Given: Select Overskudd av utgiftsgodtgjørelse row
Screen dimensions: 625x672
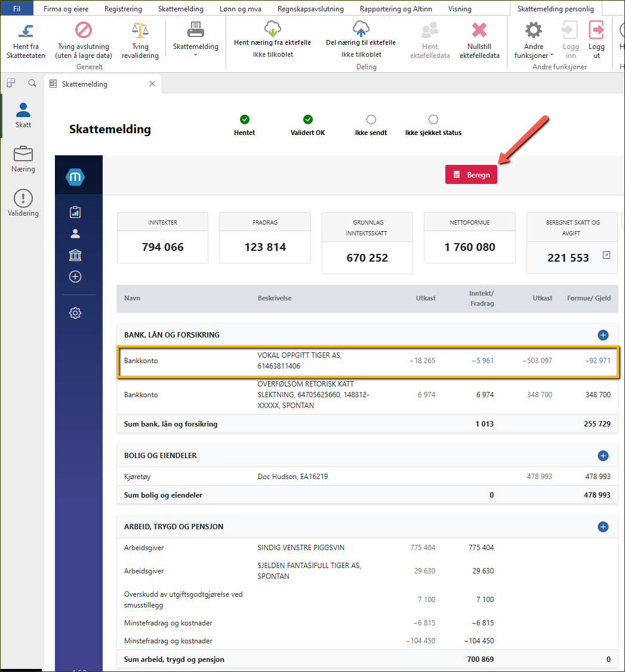Looking at the screenshot, I should [x=368, y=600].
